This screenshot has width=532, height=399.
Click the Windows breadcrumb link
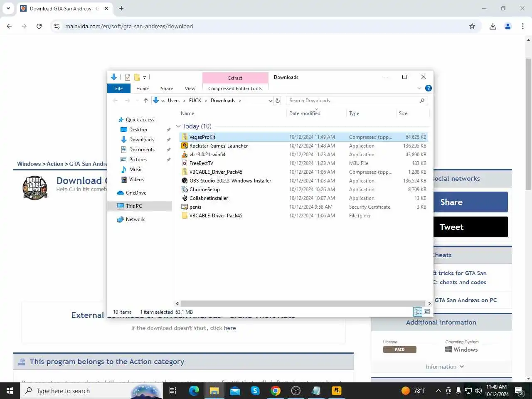point(29,164)
